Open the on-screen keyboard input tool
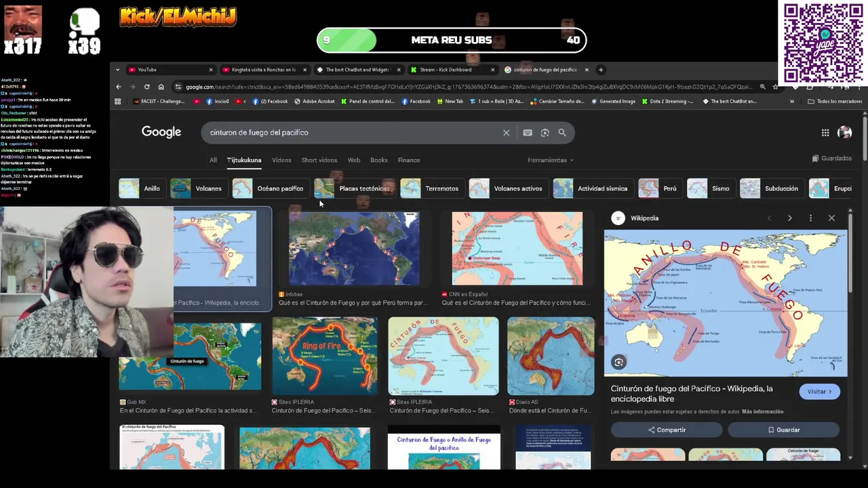This screenshot has height=488, width=868. [528, 133]
